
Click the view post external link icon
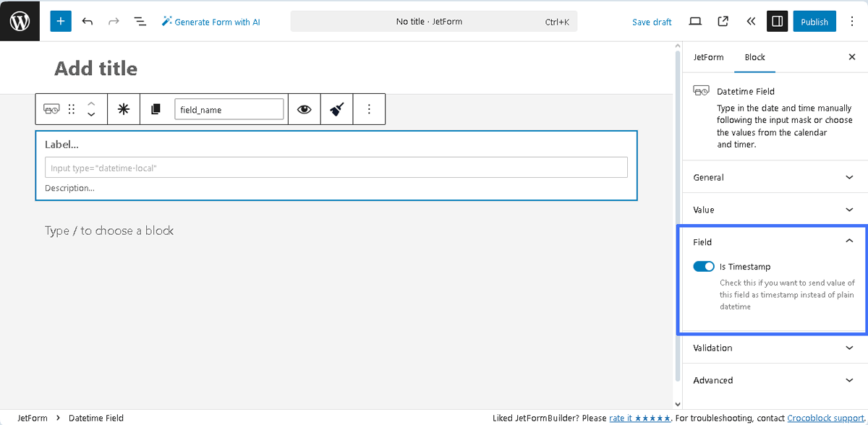pos(723,22)
